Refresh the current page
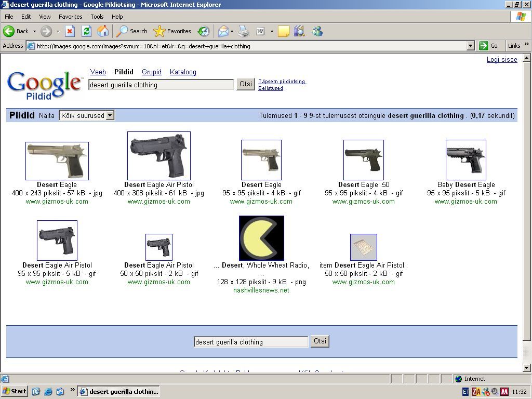The width and height of the screenshot is (532, 399). (x=86, y=31)
